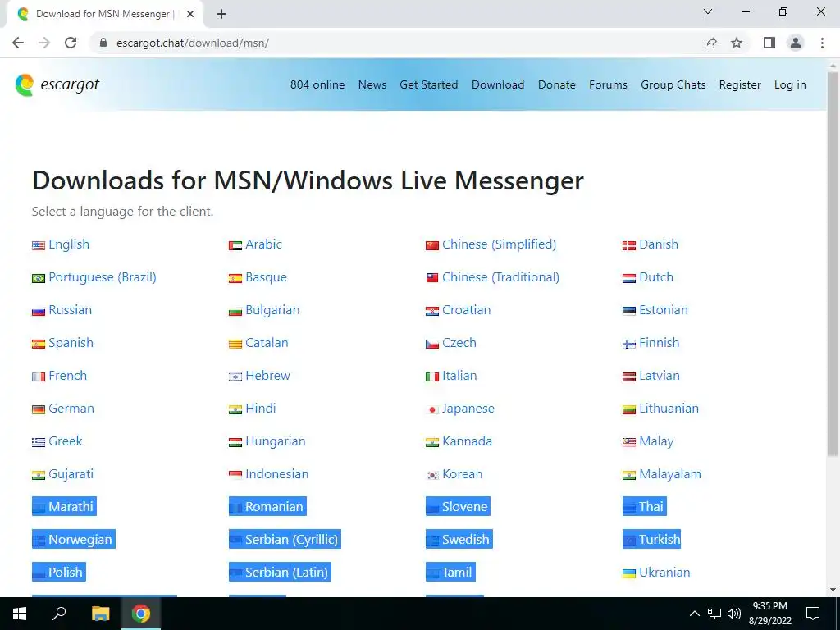Click the taskbar clock showing 9:35 PM

769,614
